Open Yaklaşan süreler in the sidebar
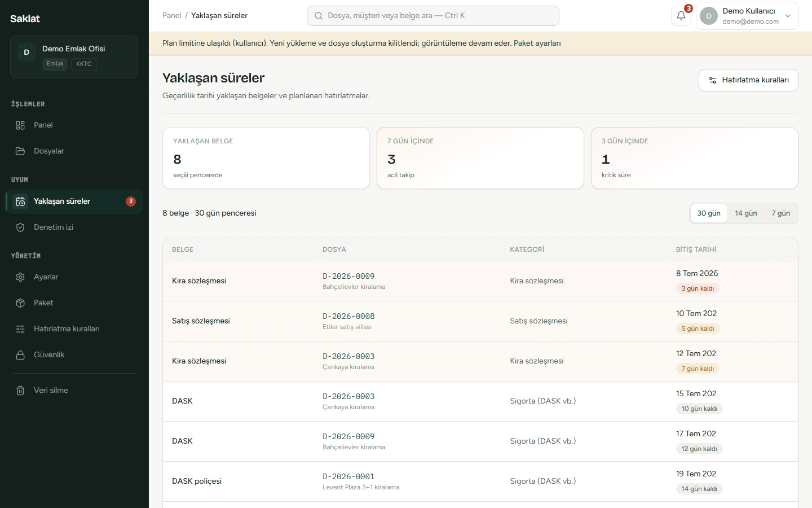This screenshot has height=508, width=812. [x=74, y=202]
